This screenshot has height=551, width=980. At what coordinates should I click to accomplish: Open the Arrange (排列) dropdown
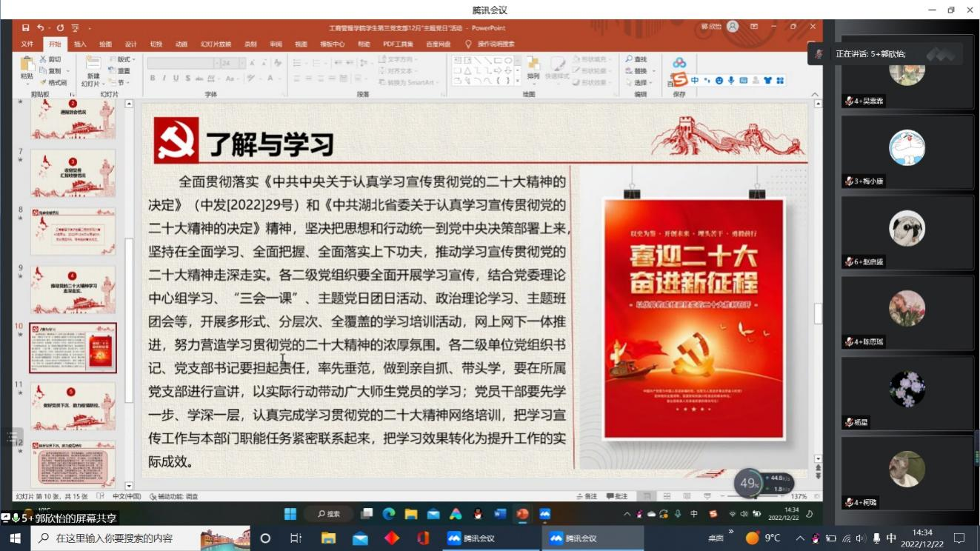535,76
